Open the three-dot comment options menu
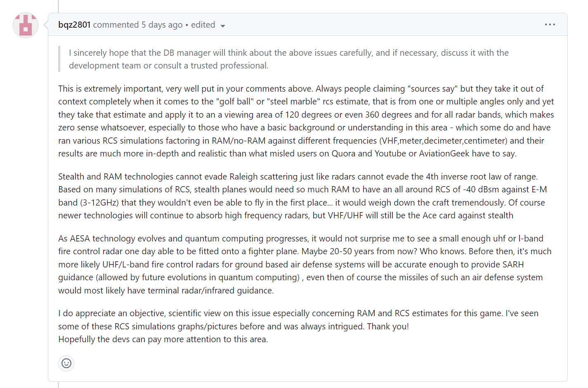The height and width of the screenshot is (388, 588). click(x=550, y=25)
